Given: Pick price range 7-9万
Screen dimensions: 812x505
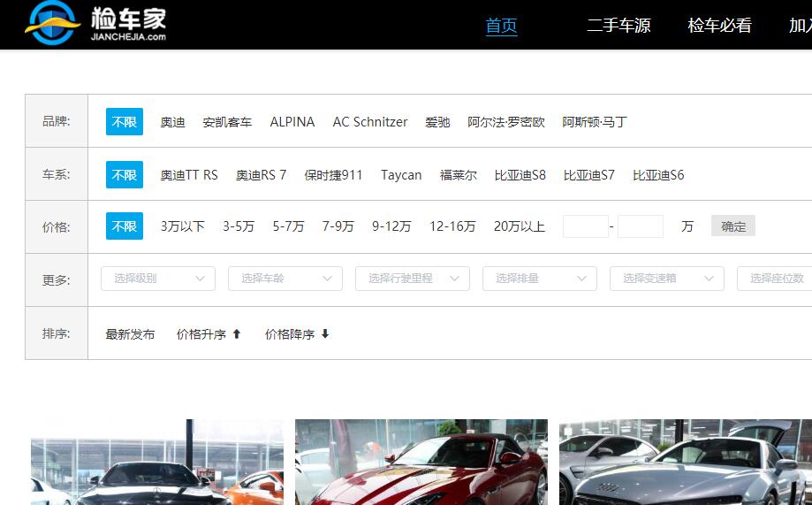Looking at the screenshot, I should tap(338, 226).
